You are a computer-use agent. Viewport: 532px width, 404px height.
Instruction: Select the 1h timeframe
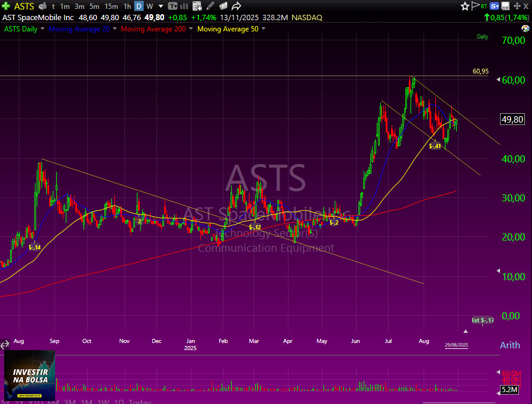point(127,7)
